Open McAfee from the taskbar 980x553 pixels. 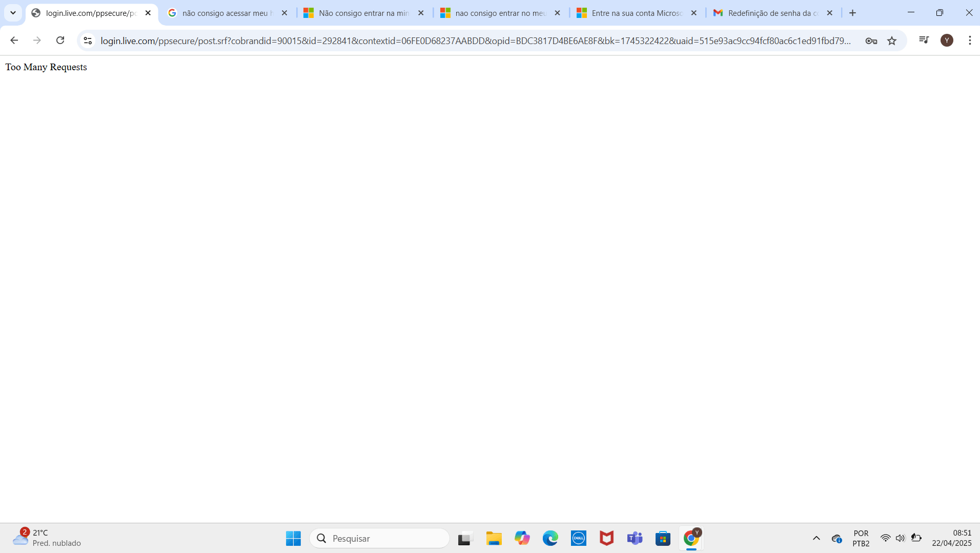(606, 538)
